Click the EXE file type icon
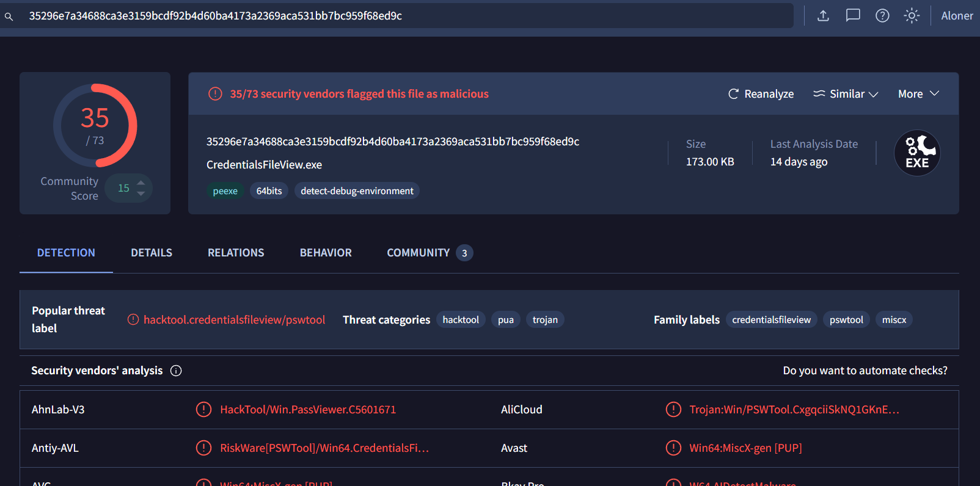Screen dimensions: 980x486 coord(916,153)
